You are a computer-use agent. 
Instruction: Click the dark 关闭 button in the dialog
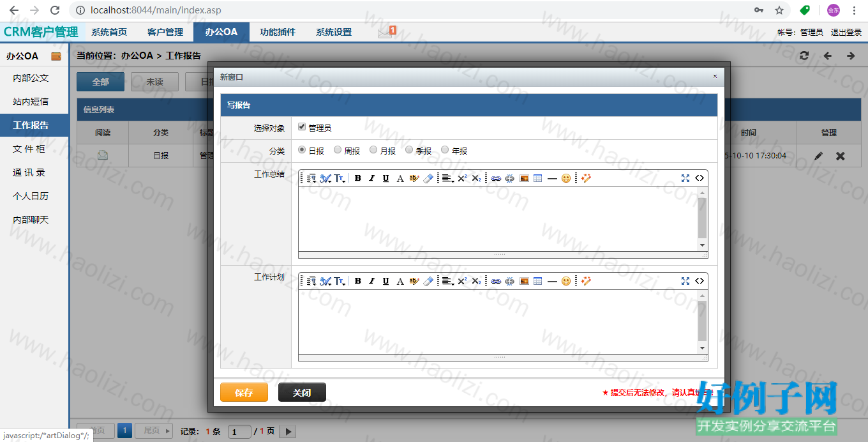[x=302, y=392]
